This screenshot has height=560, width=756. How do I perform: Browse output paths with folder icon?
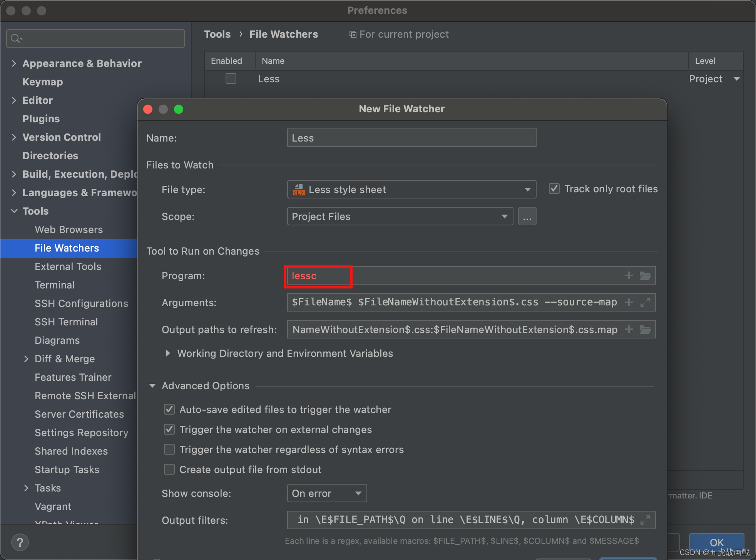click(x=645, y=330)
